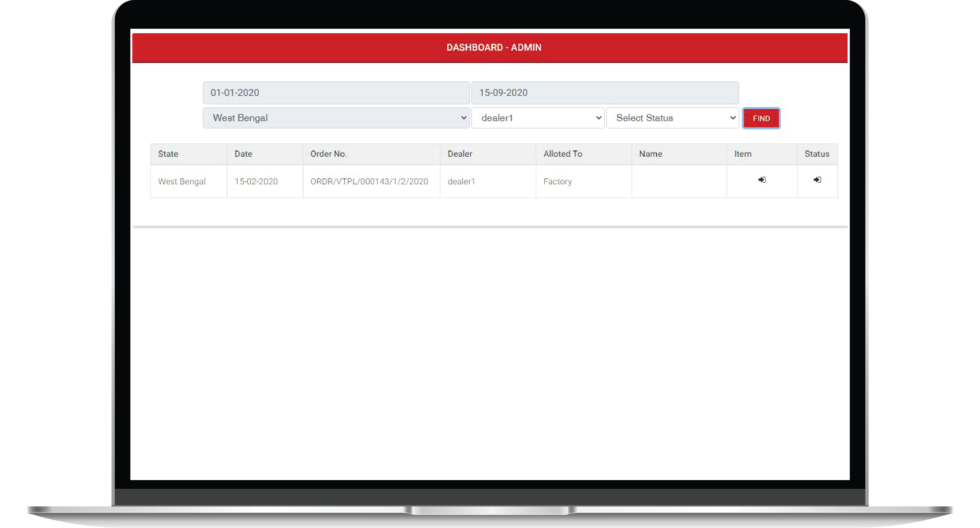Click the Status column header
The image size is (980, 528).
tap(817, 154)
